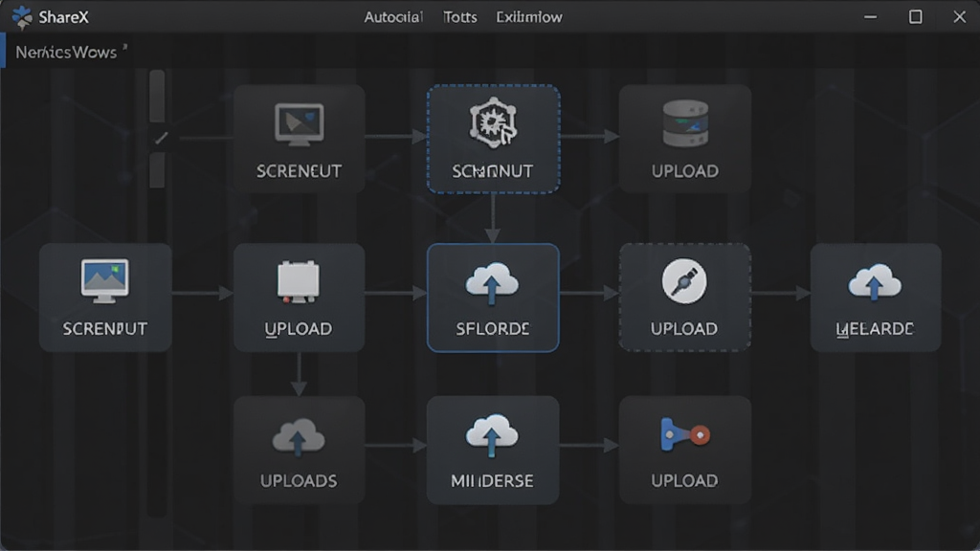
Task: Click the pencil edit icon on left strip
Action: pos(161,138)
